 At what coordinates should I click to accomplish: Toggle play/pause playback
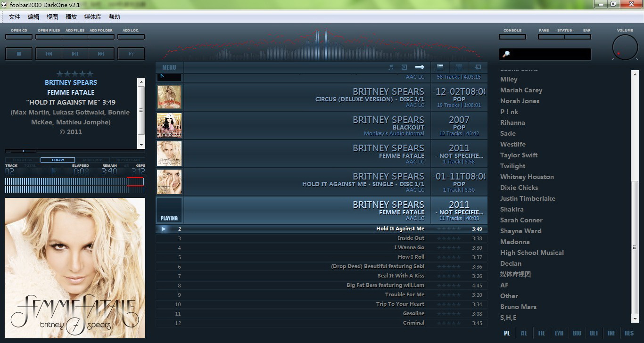pyautogui.click(x=75, y=54)
